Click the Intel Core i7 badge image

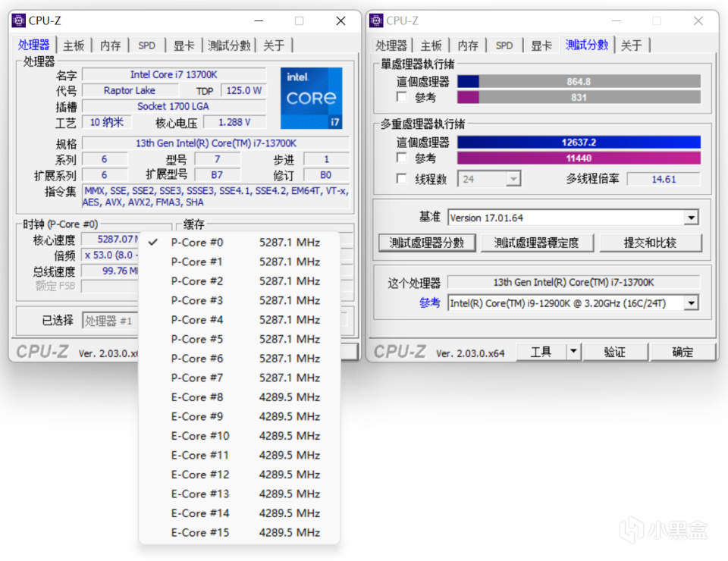click(x=311, y=98)
